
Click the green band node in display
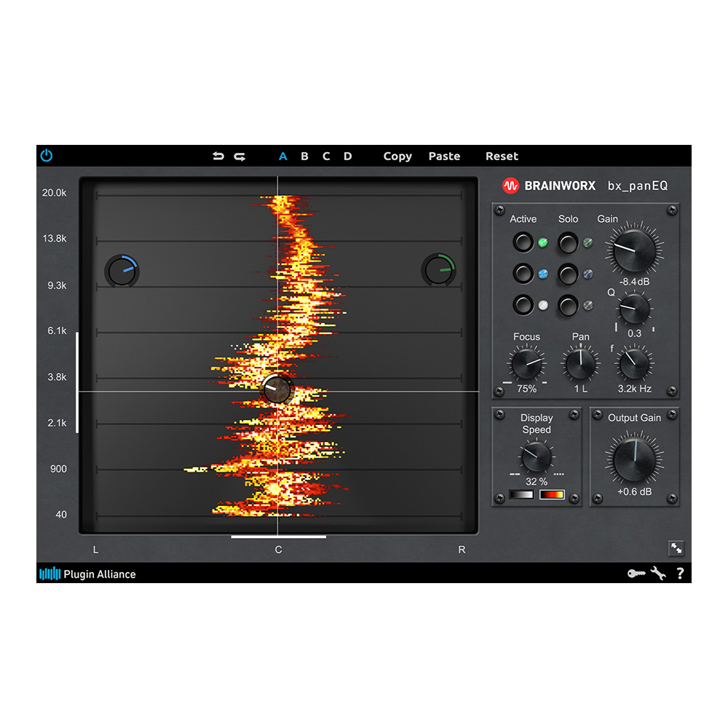[439, 270]
